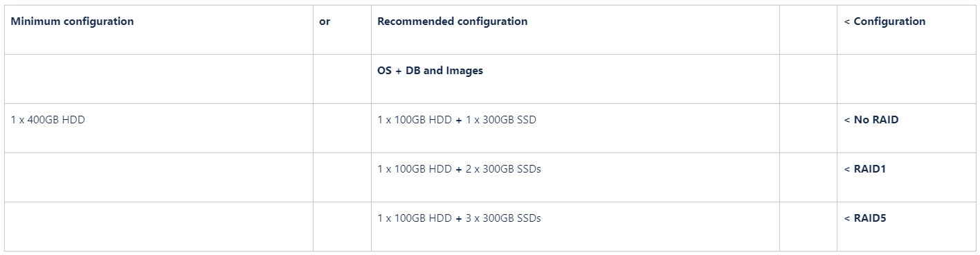Screen dimensions: 980x255
Task: Select '1 x 100GB HDD + 3 x 300GB SSDs'
Action: (575, 227)
